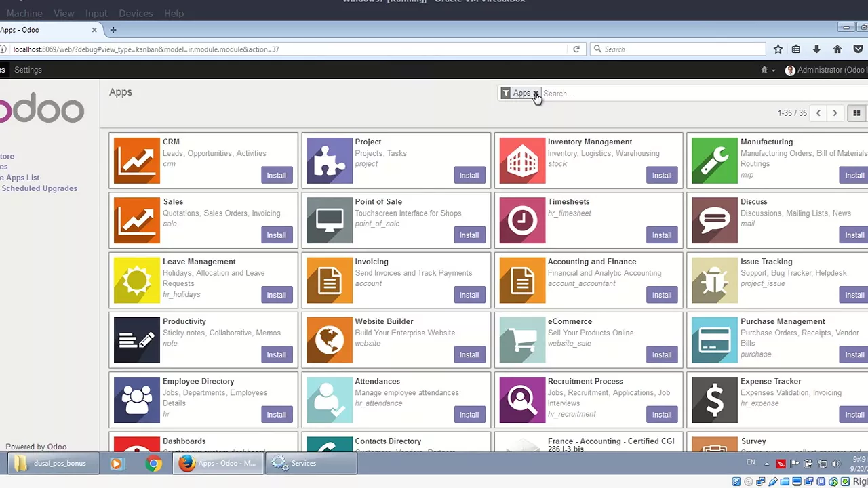Click the Employee Directory people icon

[x=137, y=400]
